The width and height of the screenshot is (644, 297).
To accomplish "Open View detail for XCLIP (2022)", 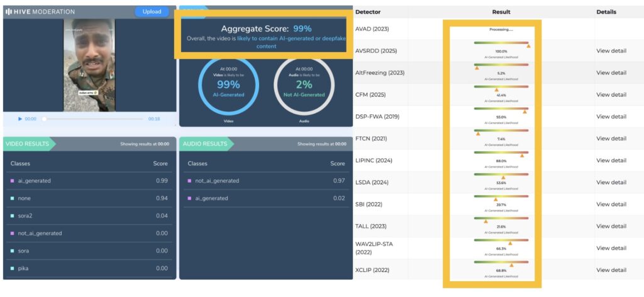I will point(611,270).
